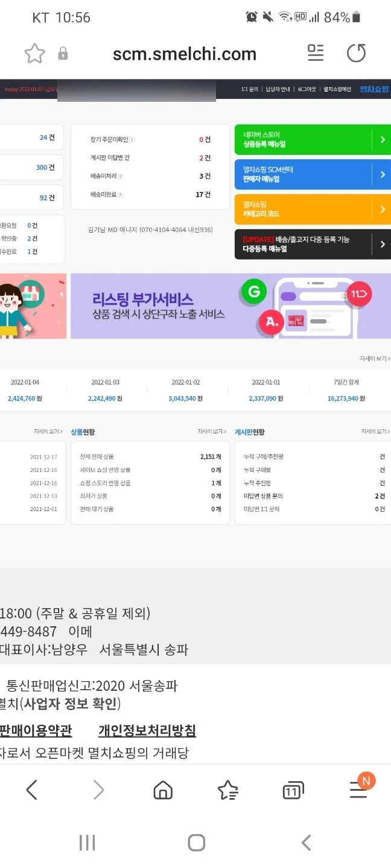The width and height of the screenshot is (391, 868).
Task: Click the arrow on the orange 카테고리 코드 banner
Action: [x=382, y=209]
